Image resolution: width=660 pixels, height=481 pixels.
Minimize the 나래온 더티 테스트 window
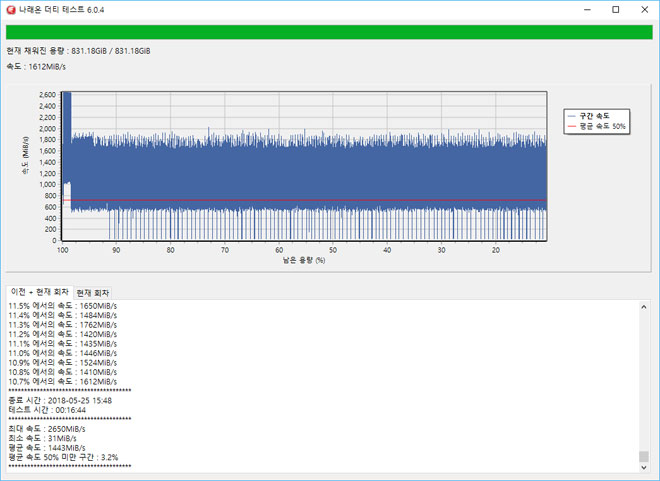tap(588, 10)
